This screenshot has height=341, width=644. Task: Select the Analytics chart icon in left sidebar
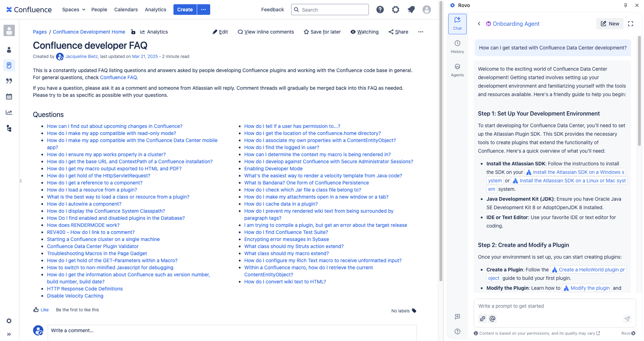[9, 112]
